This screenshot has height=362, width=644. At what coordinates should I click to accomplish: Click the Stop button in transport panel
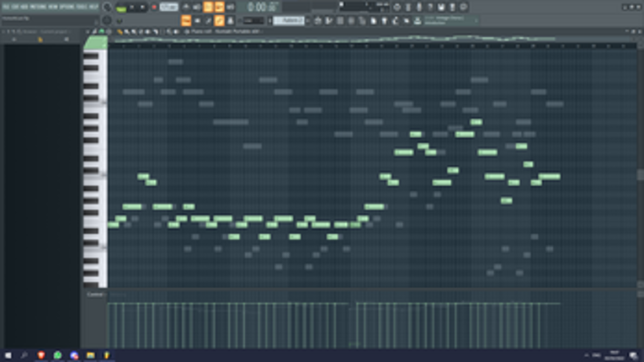point(142,7)
